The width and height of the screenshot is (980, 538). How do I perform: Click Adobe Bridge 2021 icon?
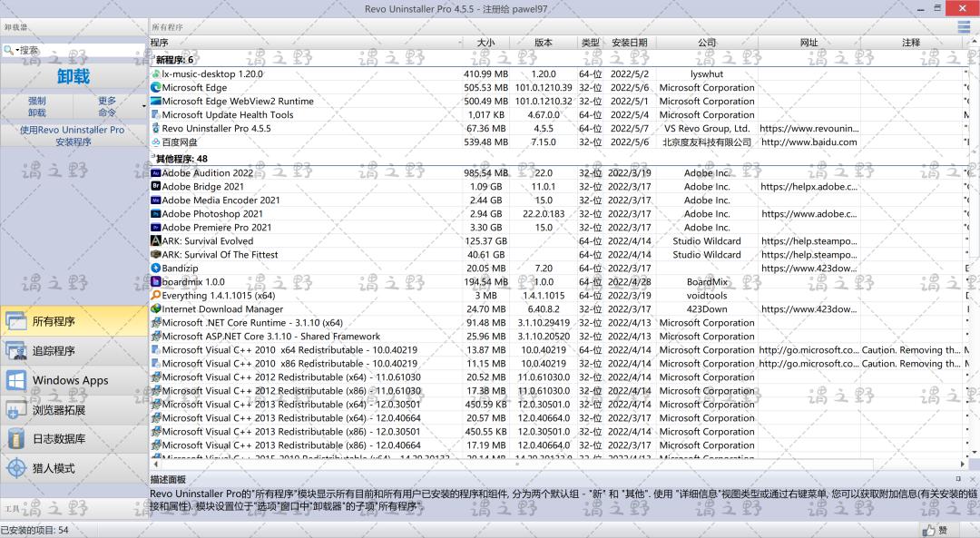click(x=156, y=186)
